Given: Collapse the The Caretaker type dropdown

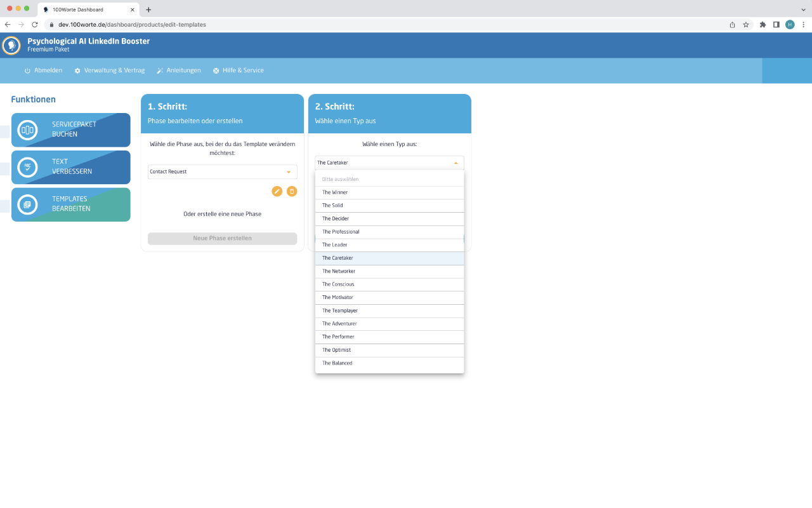Looking at the screenshot, I should click(x=389, y=163).
